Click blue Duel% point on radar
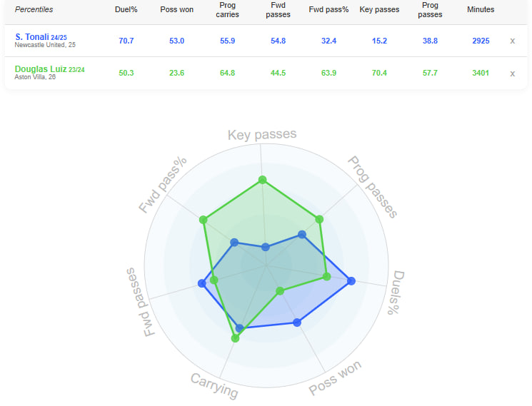532x406 pixels. coord(351,281)
